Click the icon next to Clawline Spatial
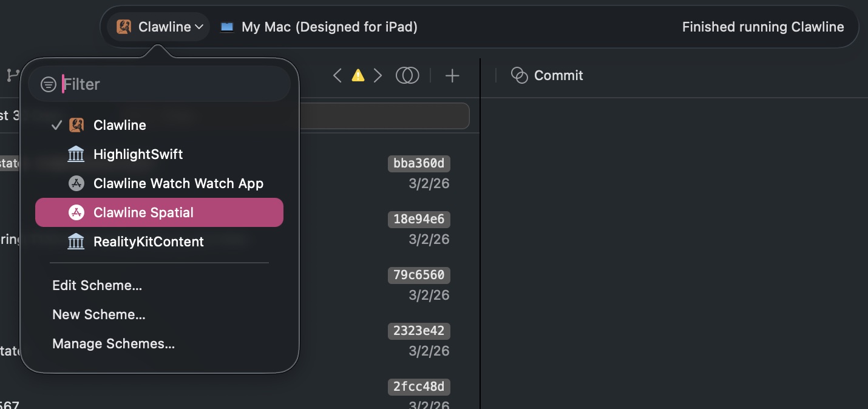Image resolution: width=868 pixels, height=409 pixels. pos(76,212)
